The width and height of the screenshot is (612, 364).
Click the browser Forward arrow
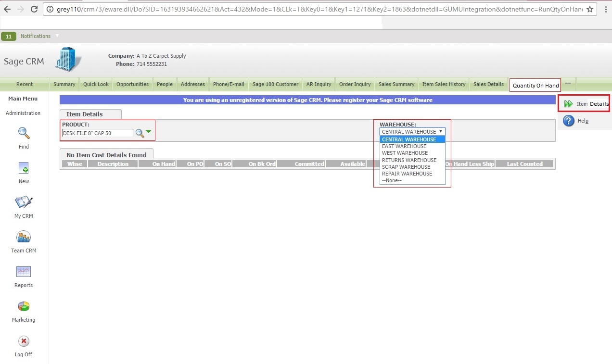point(21,9)
